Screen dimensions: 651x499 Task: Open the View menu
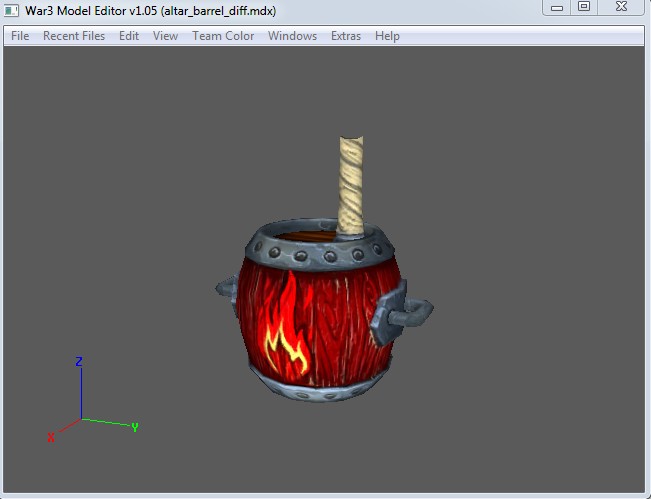165,36
